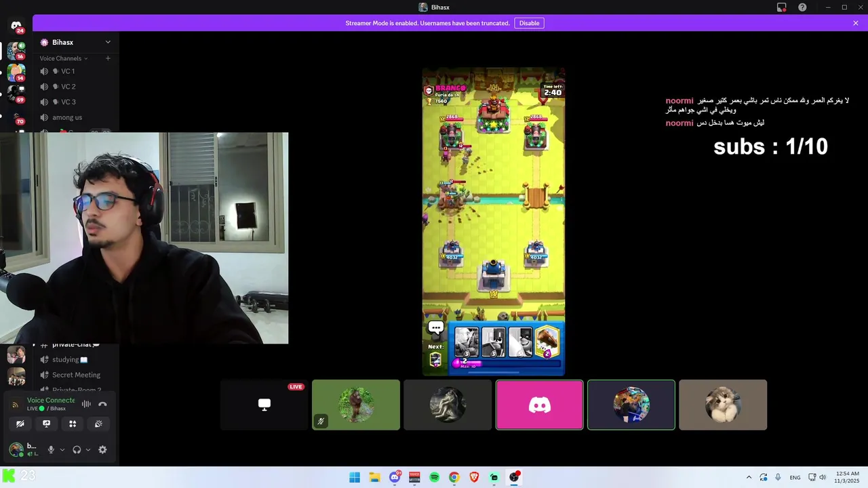Viewport: 868px width, 488px height.
Task: Open the Windows Start menu
Action: point(355,477)
